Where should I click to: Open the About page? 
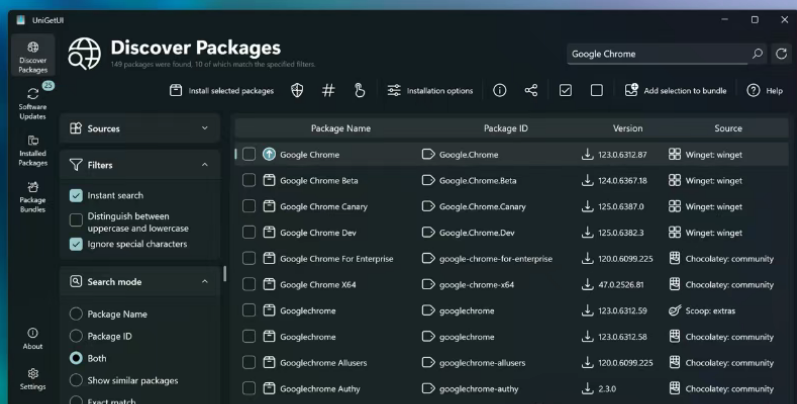click(33, 338)
